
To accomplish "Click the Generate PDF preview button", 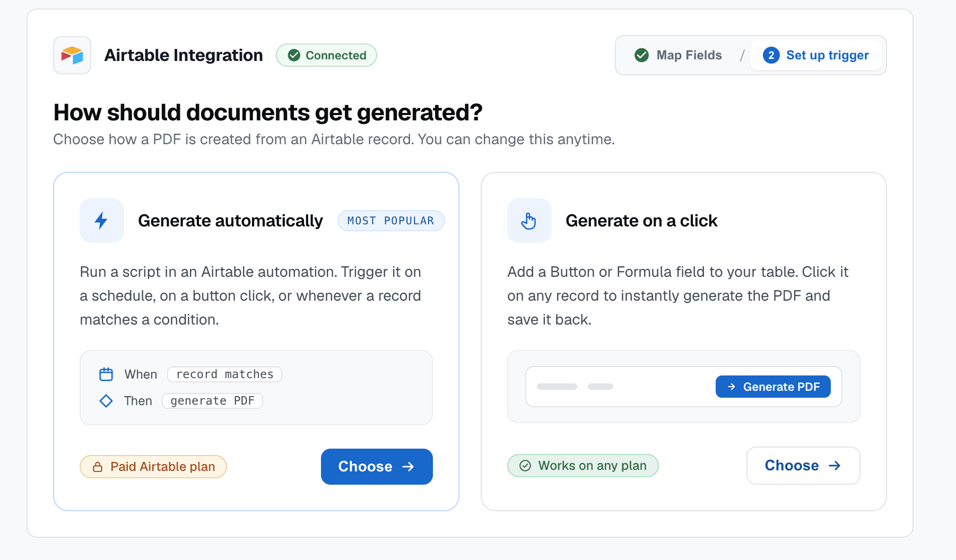I will [x=773, y=387].
